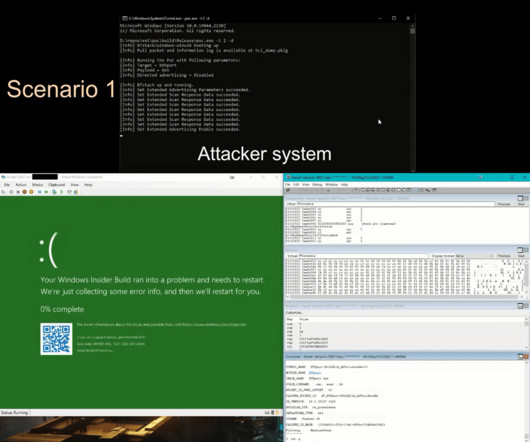Image resolution: width=530 pixels, height=442 pixels.
Task: Click the Revert icon in VM toolbar
Action: pyautogui.click(x=61, y=192)
